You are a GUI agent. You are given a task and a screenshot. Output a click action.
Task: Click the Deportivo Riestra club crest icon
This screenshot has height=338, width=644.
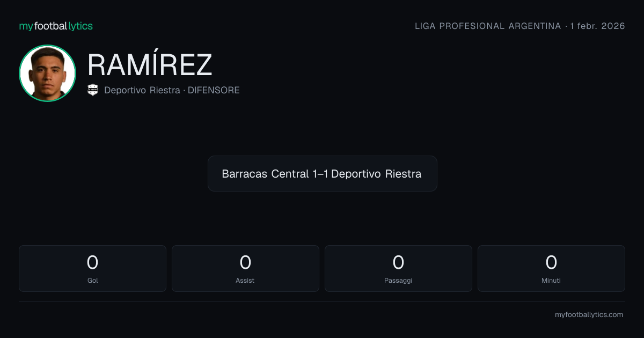[x=93, y=90]
